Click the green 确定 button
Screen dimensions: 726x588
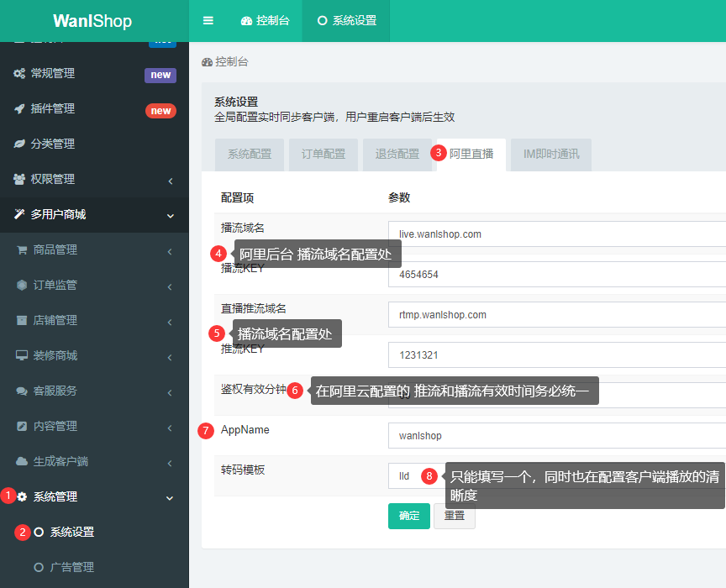click(409, 517)
